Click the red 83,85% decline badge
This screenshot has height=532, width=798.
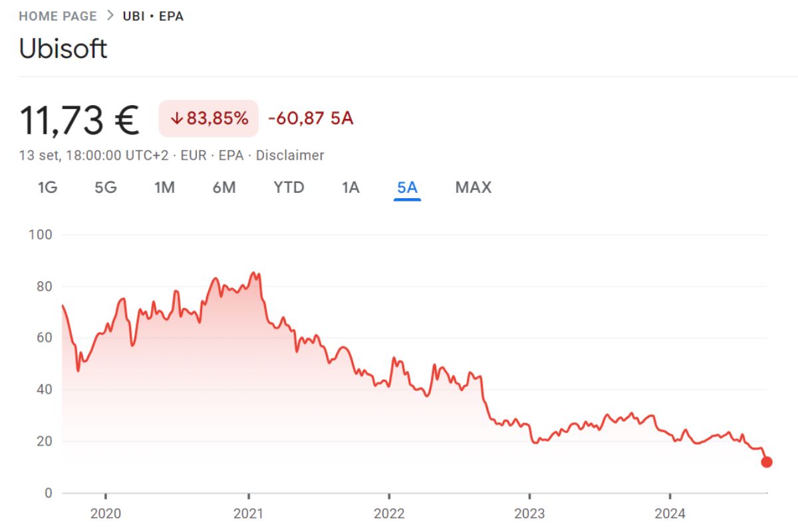209,119
